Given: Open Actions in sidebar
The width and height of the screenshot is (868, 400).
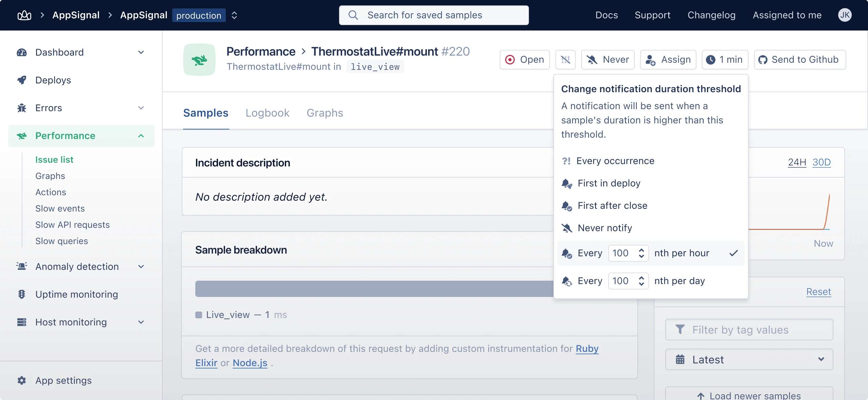Looking at the screenshot, I should click(51, 192).
